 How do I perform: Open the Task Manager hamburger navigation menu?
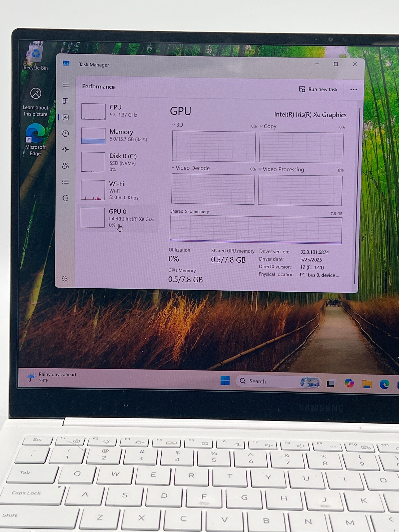pyautogui.click(x=66, y=85)
